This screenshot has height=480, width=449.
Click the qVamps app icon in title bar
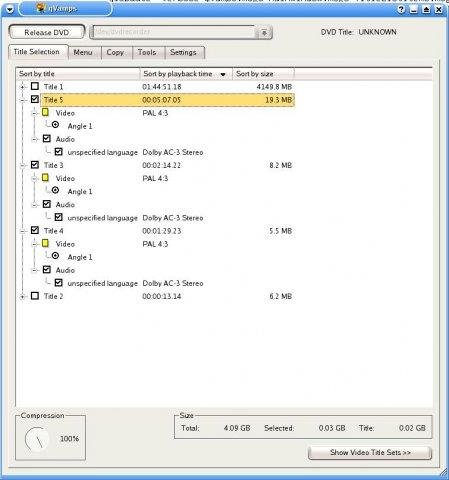pos(41,8)
